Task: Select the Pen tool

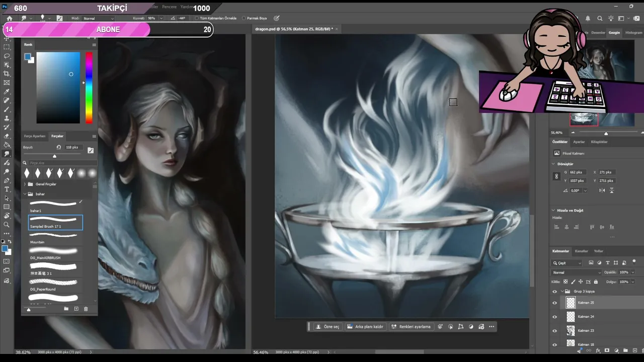Action: point(7,180)
